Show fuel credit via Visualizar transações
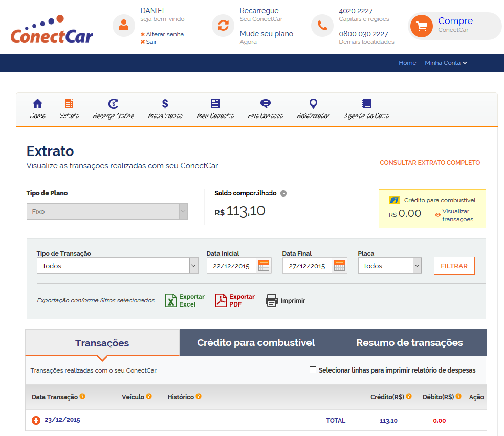504x436 pixels. pos(454,215)
